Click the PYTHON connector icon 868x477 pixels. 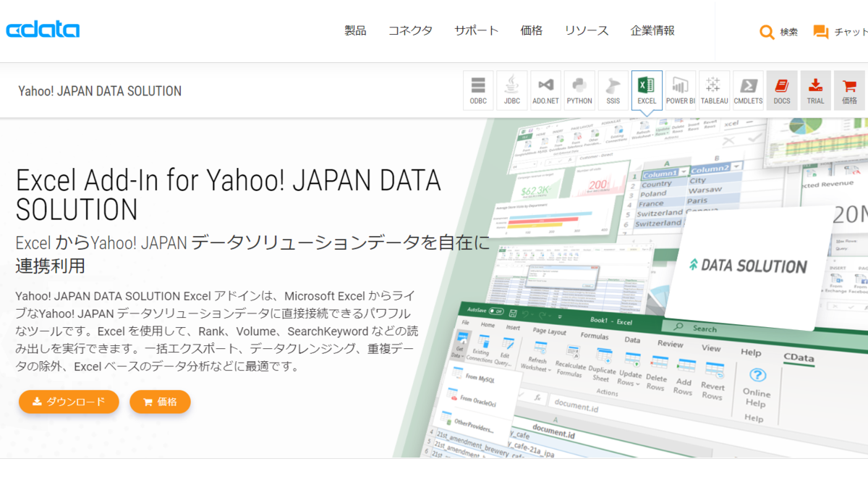click(x=579, y=90)
